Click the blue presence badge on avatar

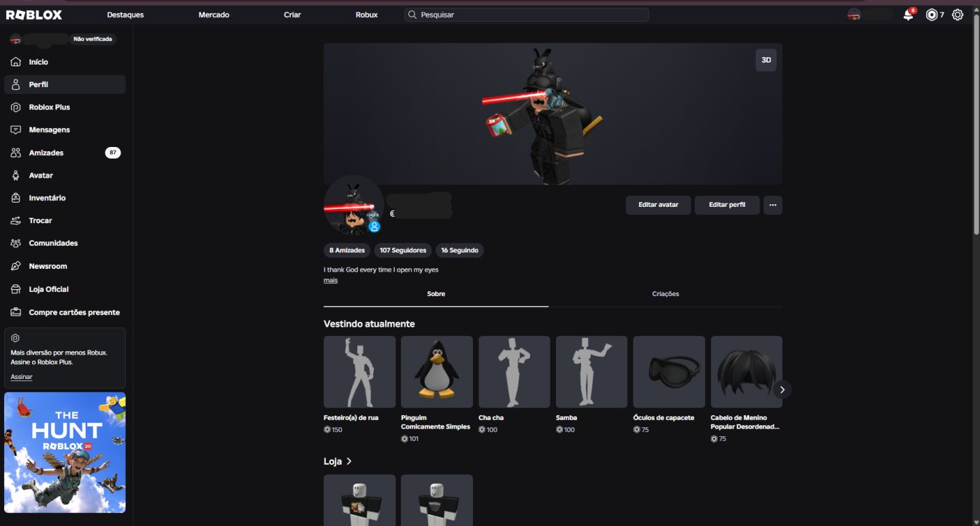pos(374,227)
